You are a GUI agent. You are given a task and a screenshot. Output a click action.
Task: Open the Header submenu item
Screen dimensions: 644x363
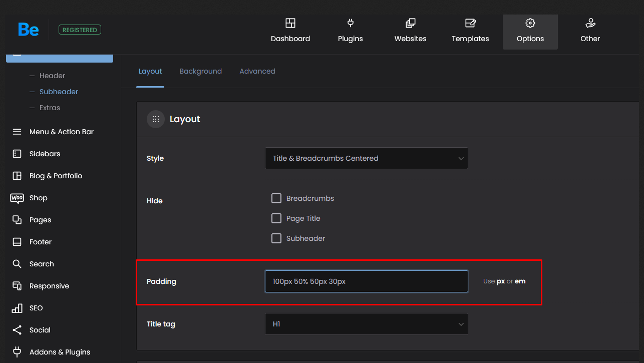click(52, 76)
